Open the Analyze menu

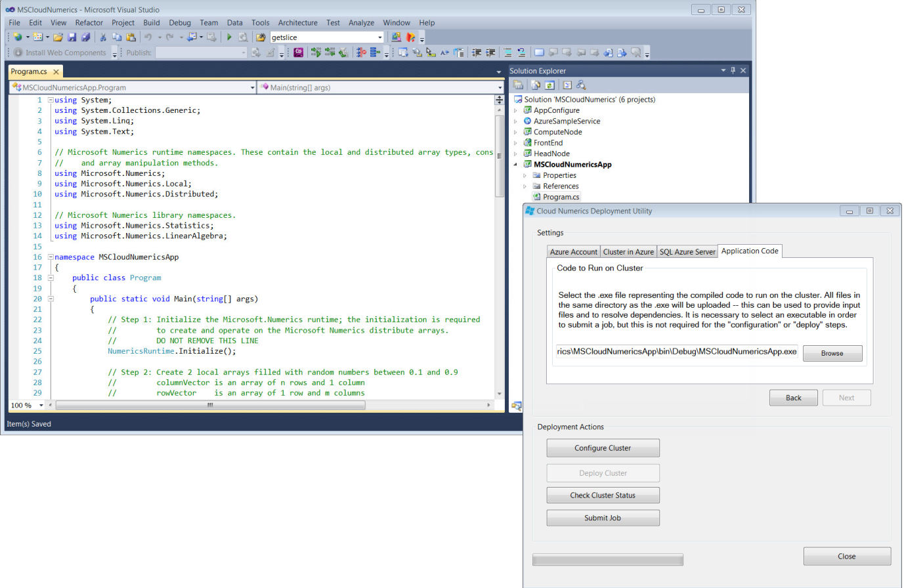point(361,22)
